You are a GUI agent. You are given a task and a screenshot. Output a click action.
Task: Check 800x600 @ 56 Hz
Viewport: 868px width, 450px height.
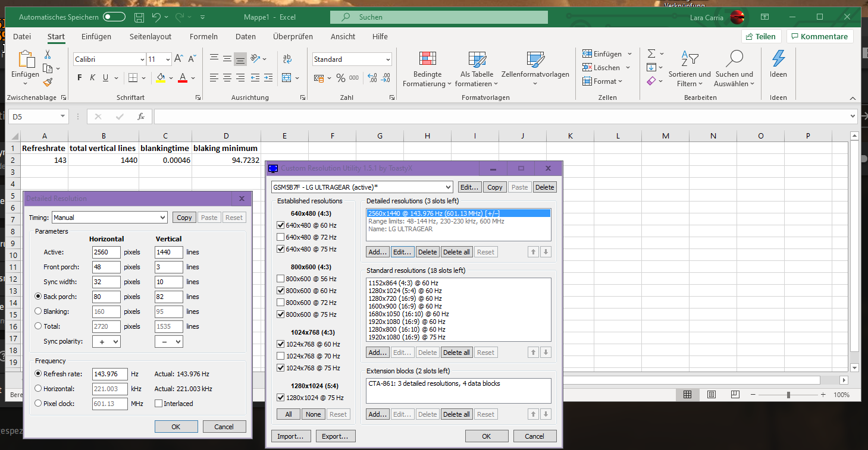tap(281, 279)
